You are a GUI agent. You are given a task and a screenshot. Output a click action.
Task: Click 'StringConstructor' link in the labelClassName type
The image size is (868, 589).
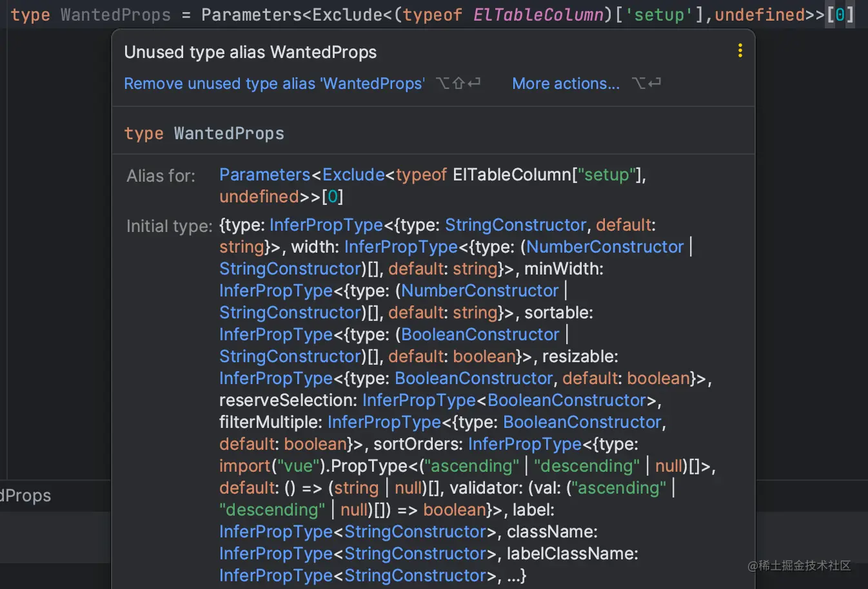coord(415,575)
